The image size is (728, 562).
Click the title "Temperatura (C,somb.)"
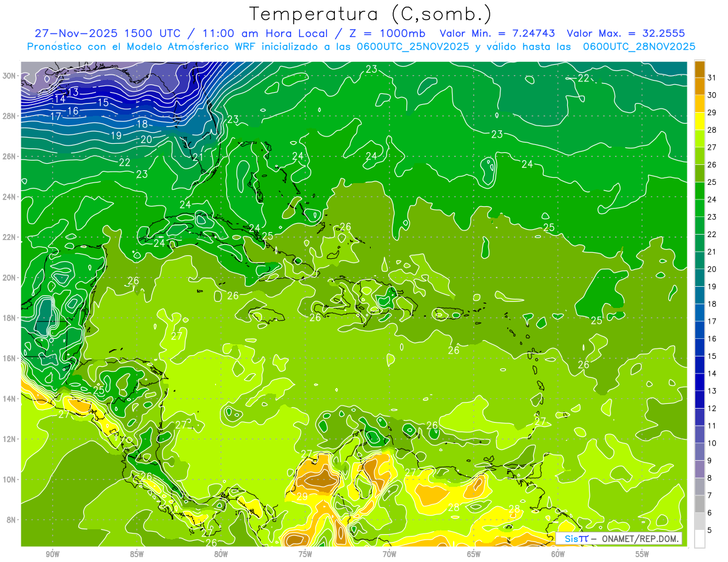click(x=371, y=14)
